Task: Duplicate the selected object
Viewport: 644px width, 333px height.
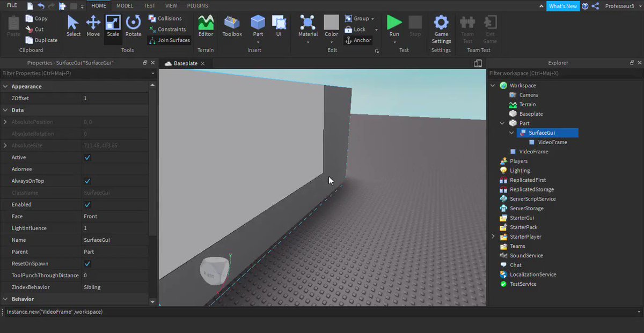Action: pos(41,40)
